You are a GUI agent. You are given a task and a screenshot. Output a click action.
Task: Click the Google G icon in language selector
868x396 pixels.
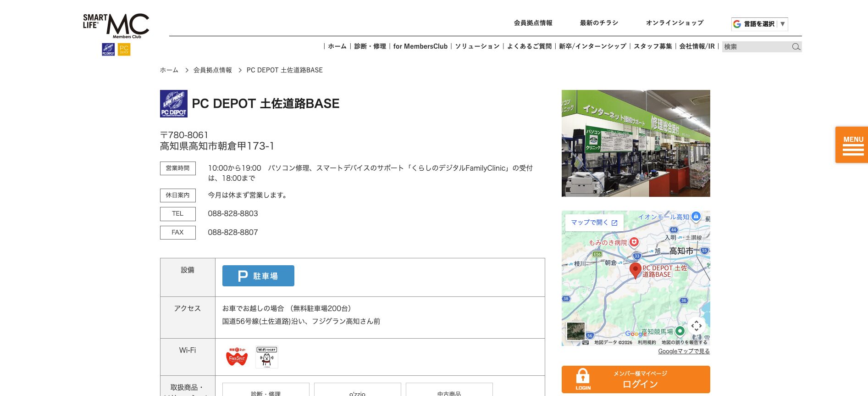[737, 24]
